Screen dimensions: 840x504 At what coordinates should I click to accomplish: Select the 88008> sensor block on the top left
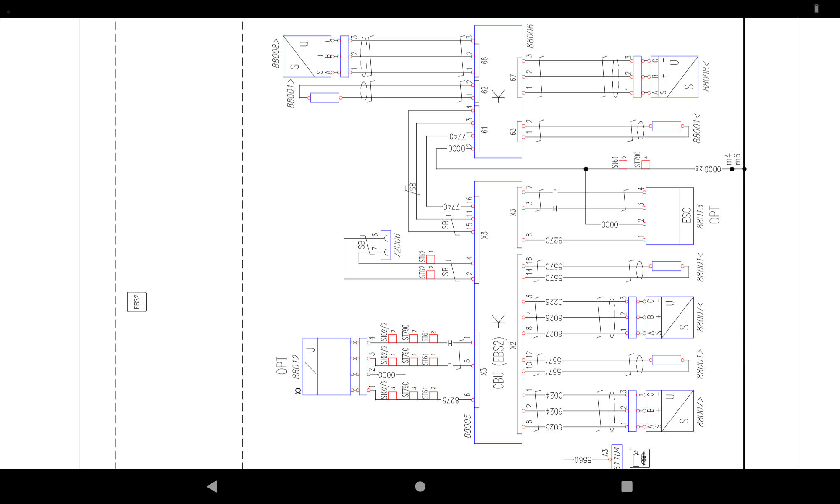pyautogui.click(x=299, y=56)
